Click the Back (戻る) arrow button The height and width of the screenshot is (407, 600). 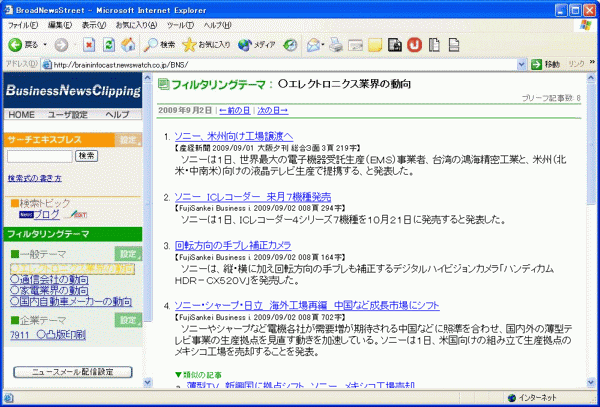23,45
